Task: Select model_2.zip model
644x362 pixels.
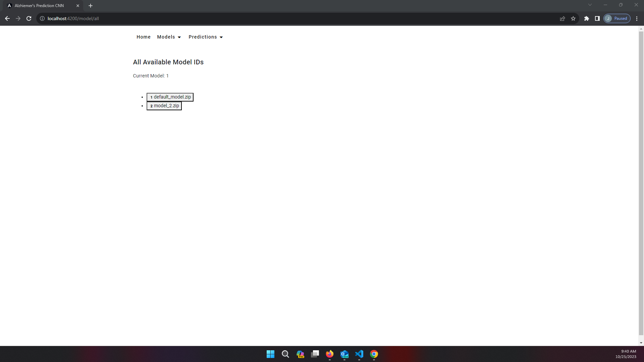Action: pyautogui.click(x=164, y=106)
